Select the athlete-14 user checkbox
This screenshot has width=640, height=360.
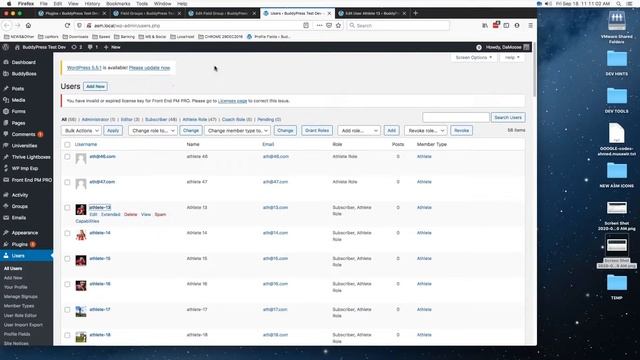tap(67, 233)
